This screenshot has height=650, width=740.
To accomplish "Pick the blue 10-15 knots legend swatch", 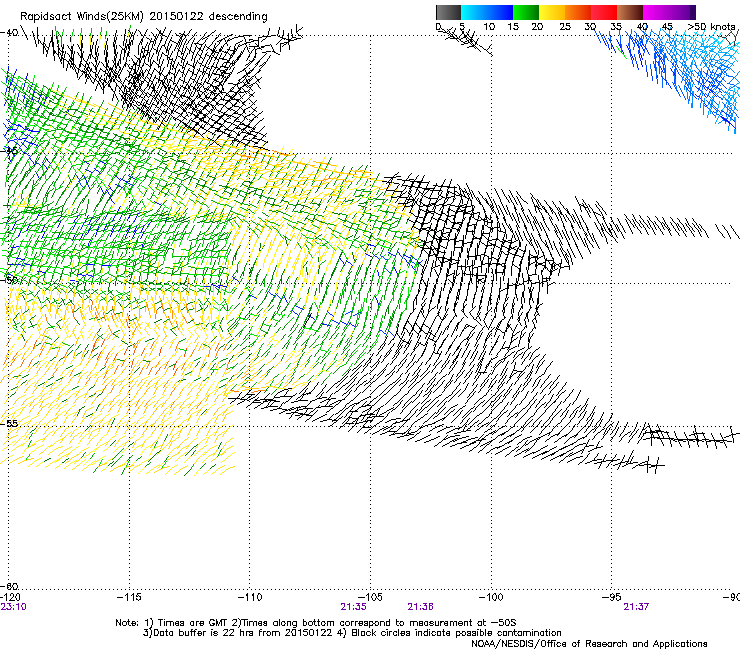I will pos(500,12).
